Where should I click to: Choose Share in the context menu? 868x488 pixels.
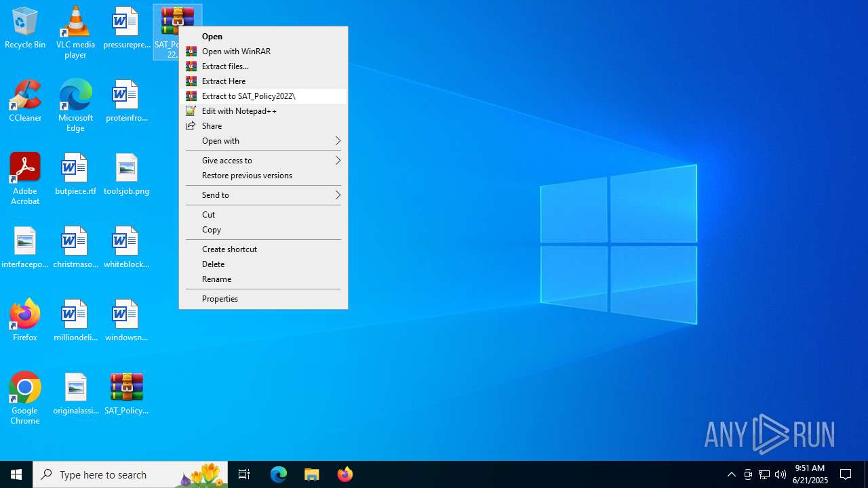click(x=263, y=126)
